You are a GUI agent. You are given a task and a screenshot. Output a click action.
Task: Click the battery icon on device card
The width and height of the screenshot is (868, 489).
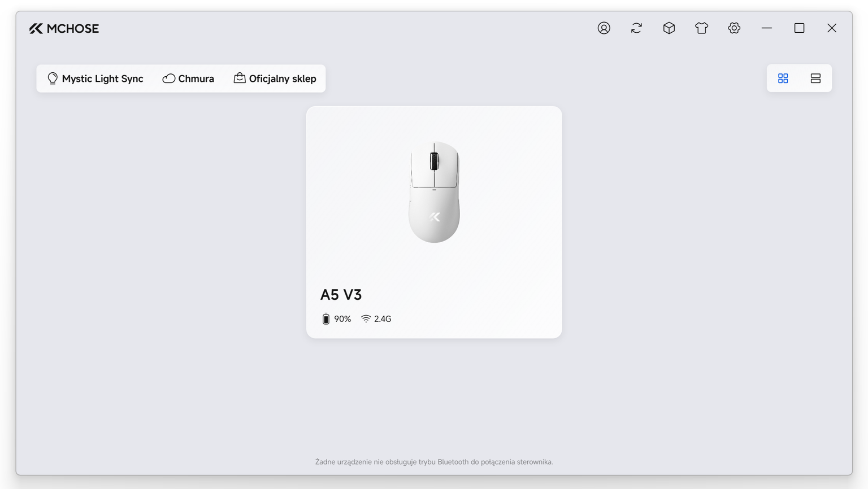[x=326, y=319]
